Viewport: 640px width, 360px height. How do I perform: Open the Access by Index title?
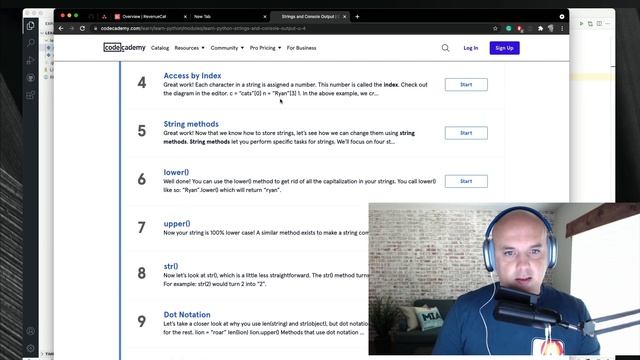pyautogui.click(x=192, y=76)
